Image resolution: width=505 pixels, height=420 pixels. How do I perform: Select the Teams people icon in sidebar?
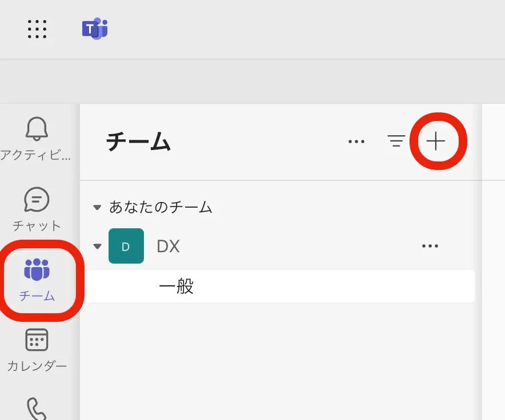point(37,269)
